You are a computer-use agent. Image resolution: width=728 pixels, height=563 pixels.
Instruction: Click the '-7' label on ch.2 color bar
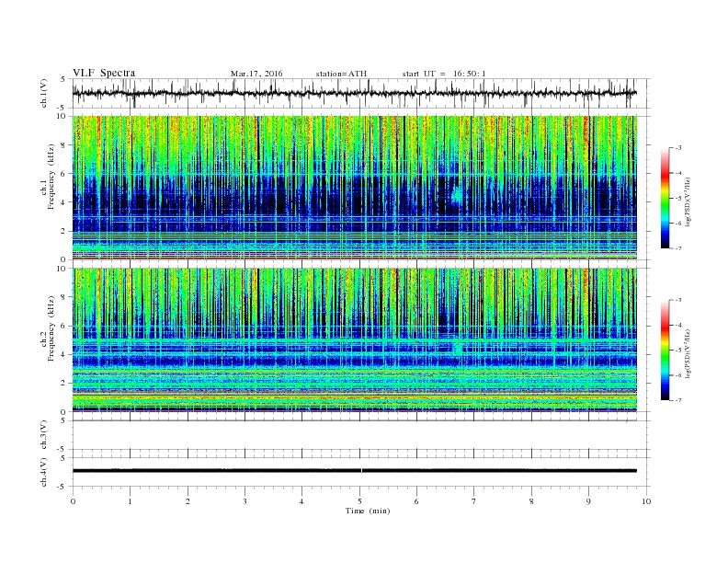(678, 400)
